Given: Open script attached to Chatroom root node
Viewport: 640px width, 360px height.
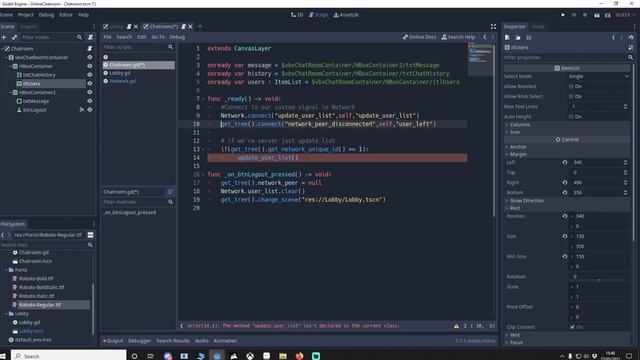Looking at the screenshot, I should (89, 49).
